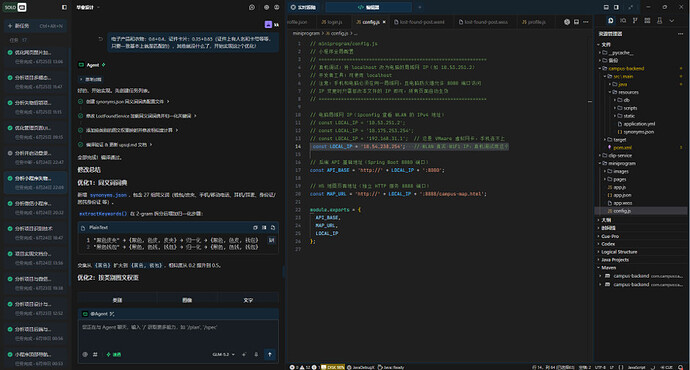The height and width of the screenshot is (370, 690).
Task: Open application.yml in file tree
Action: [639, 124]
